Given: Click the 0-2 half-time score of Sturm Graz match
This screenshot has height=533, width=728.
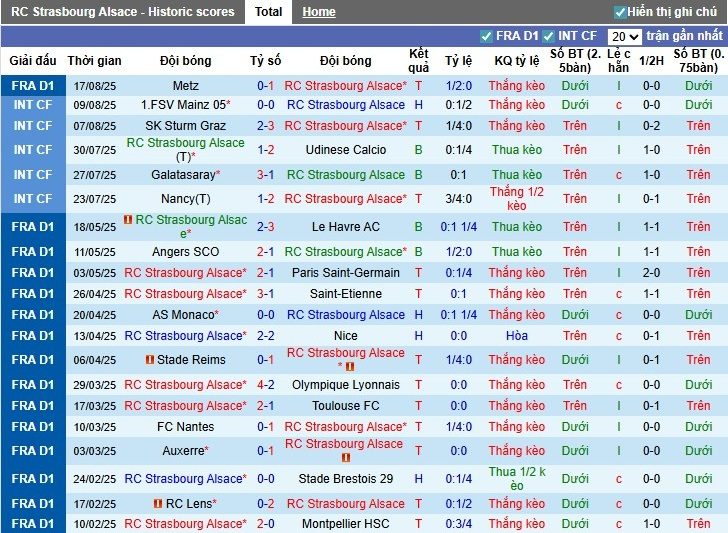Looking at the screenshot, I should (x=651, y=126).
